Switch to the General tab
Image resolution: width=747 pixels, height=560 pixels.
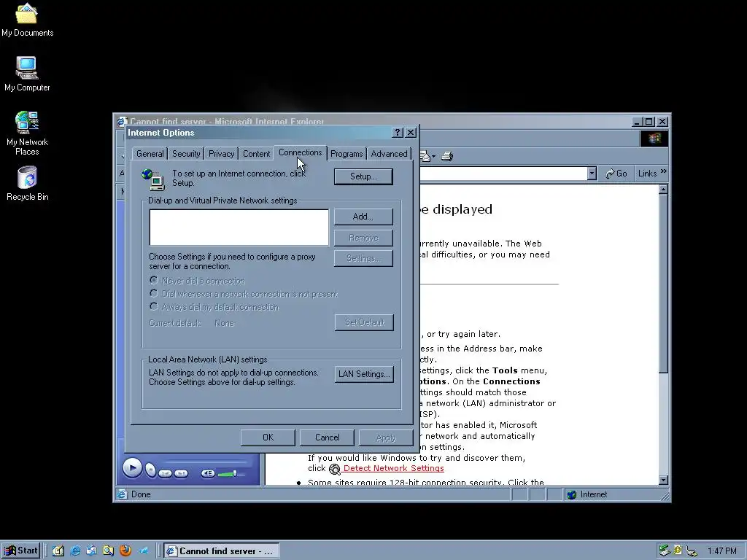pos(150,154)
